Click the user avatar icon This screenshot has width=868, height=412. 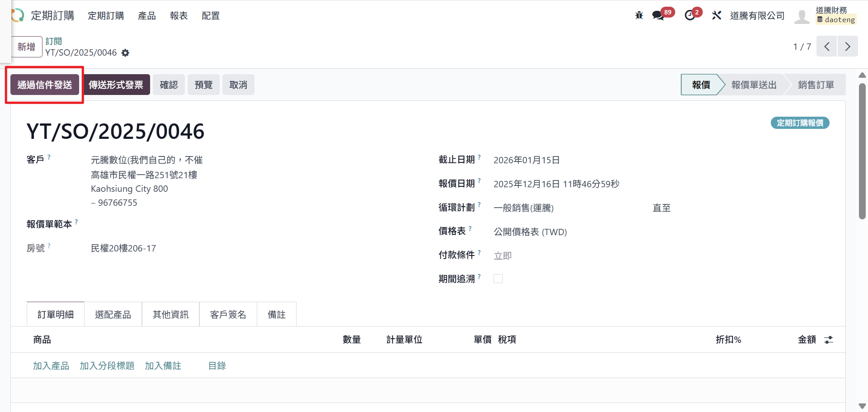click(x=802, y=16)
